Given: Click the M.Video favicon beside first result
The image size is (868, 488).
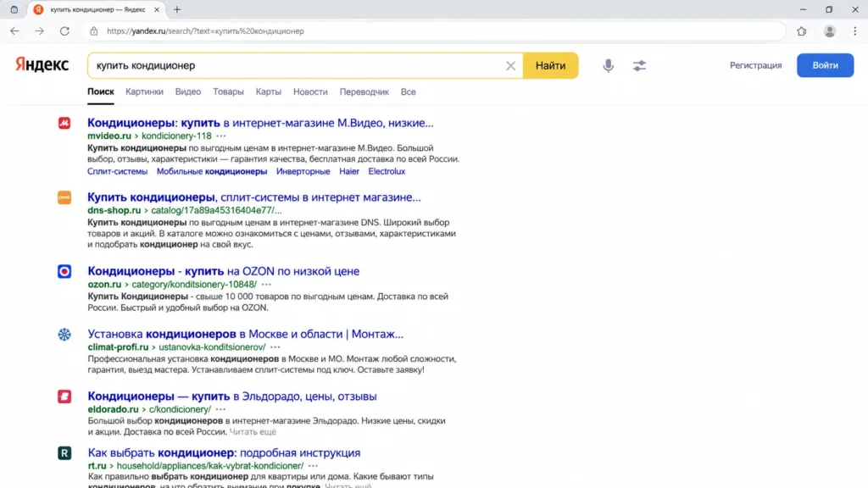Looking at the screenshot, I should (x=64, y=123).
